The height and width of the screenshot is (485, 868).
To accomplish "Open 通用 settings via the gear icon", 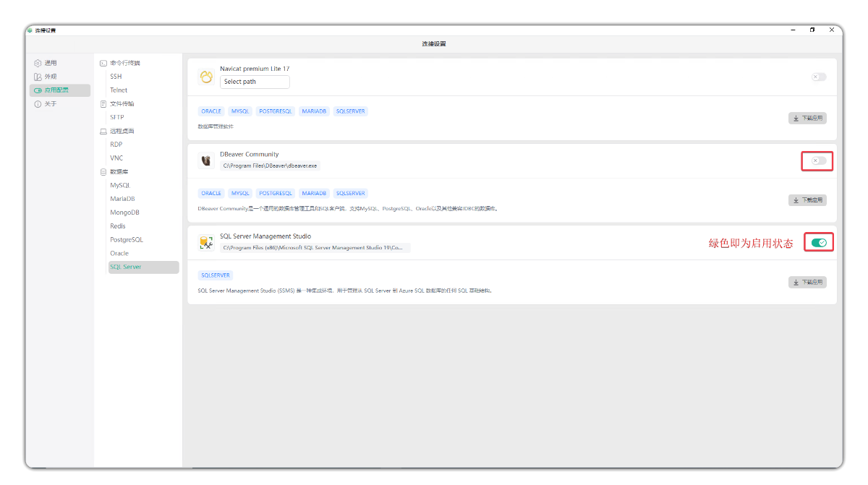I will coord(38,64).
